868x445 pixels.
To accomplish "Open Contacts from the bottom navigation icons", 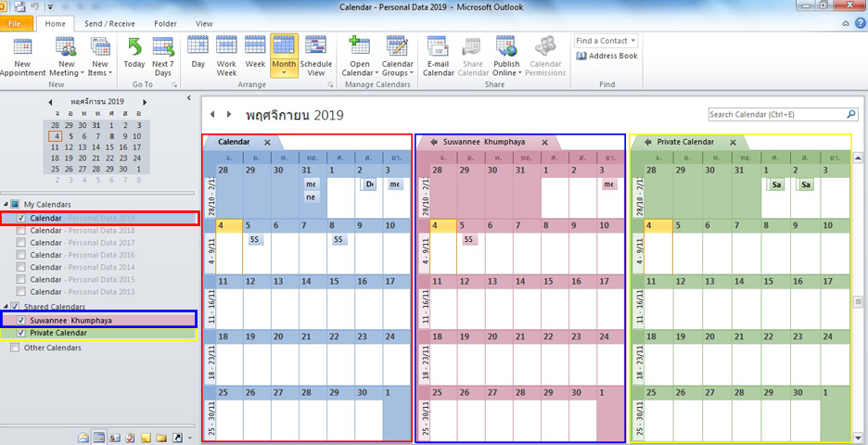I will coord(115,438).
